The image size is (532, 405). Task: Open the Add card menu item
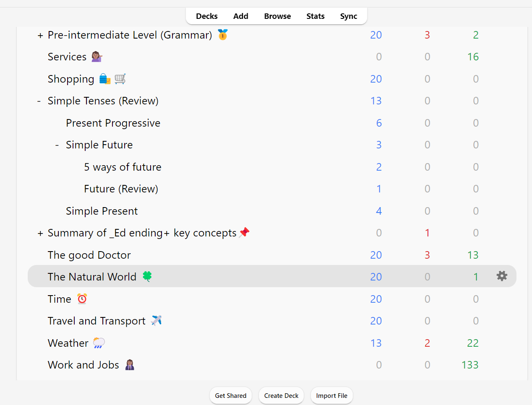pos(241,16)
